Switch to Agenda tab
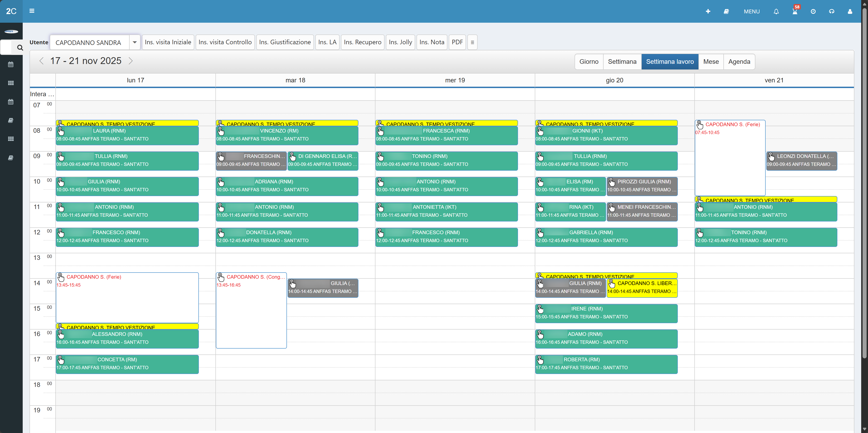The height and width of the screenshot is (433, 868). pyautogui.click(x=739, y=62)
